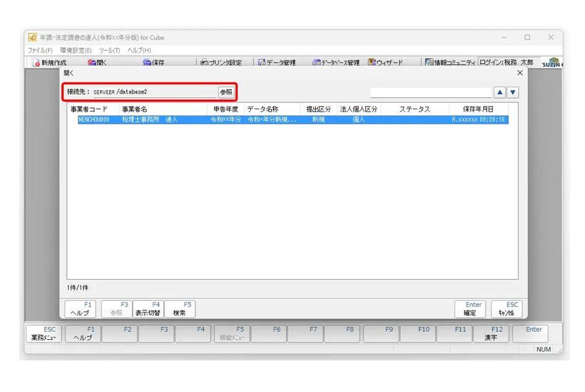Click the bottom bar Enter button
The image size is (585, 392).
click(x=530, y=334)
